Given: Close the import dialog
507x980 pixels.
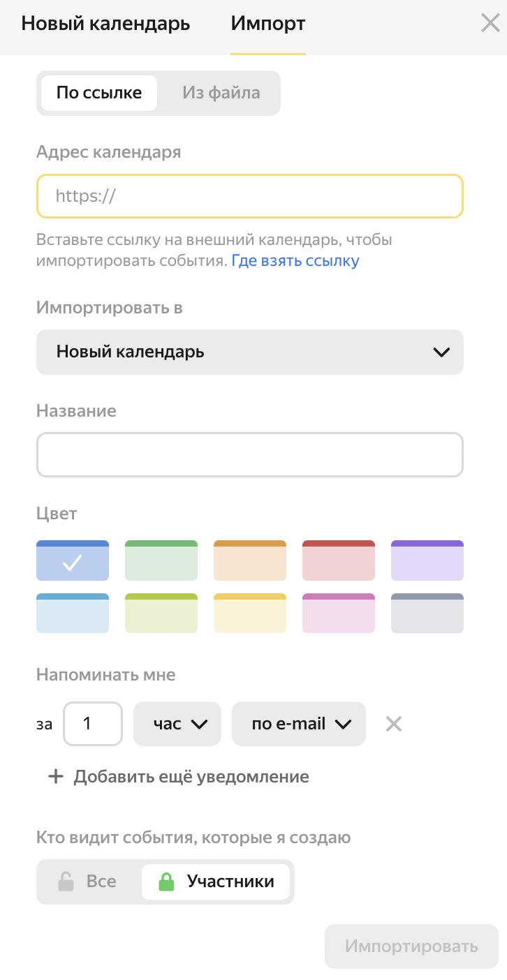Looking at the screenshot, I should [490, 24].
